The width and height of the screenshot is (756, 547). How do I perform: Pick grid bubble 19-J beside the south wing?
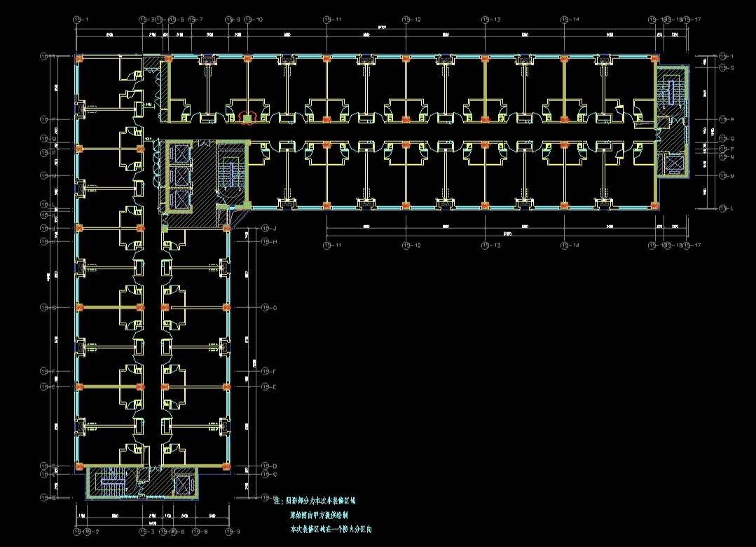click(x=265, y=229)
